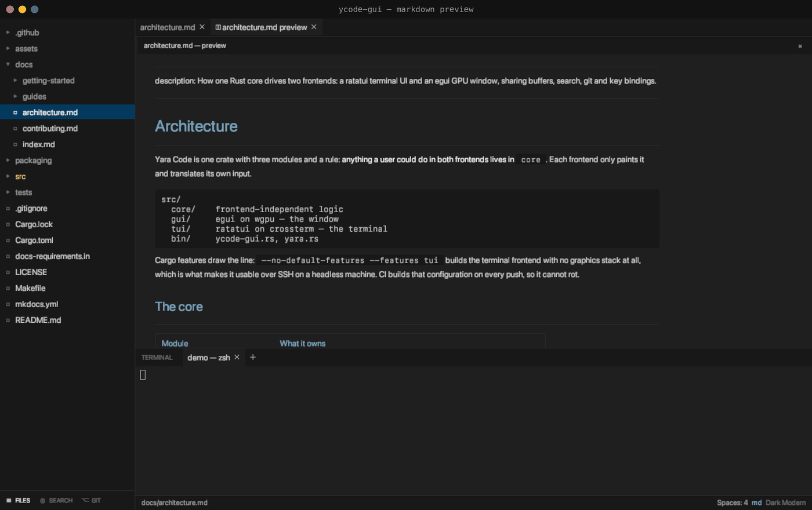812x510 pixels.
Task: Close the demo — zsh terminal tab
Action: 237,357
